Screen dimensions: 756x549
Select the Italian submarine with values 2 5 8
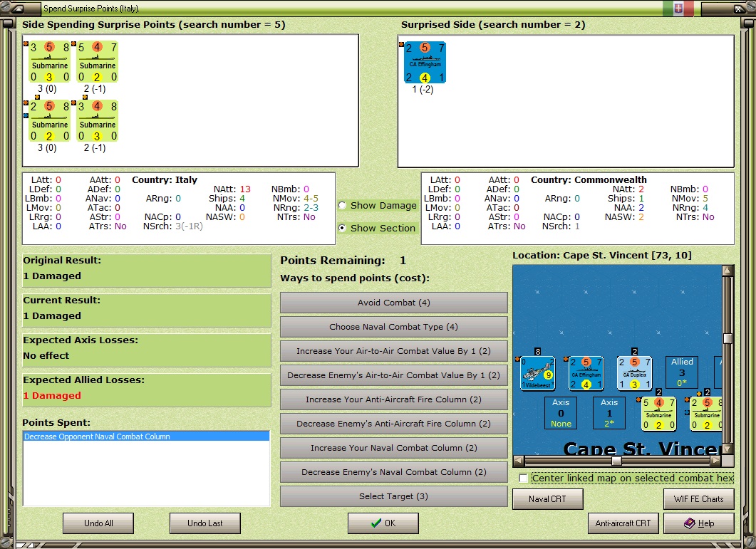point(49,121)
